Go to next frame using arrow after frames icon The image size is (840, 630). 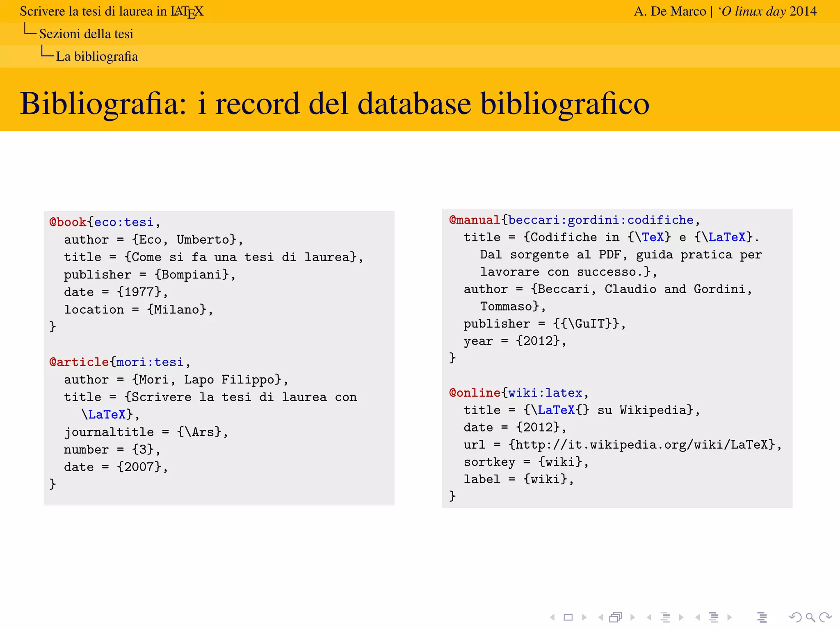point(632,617)
